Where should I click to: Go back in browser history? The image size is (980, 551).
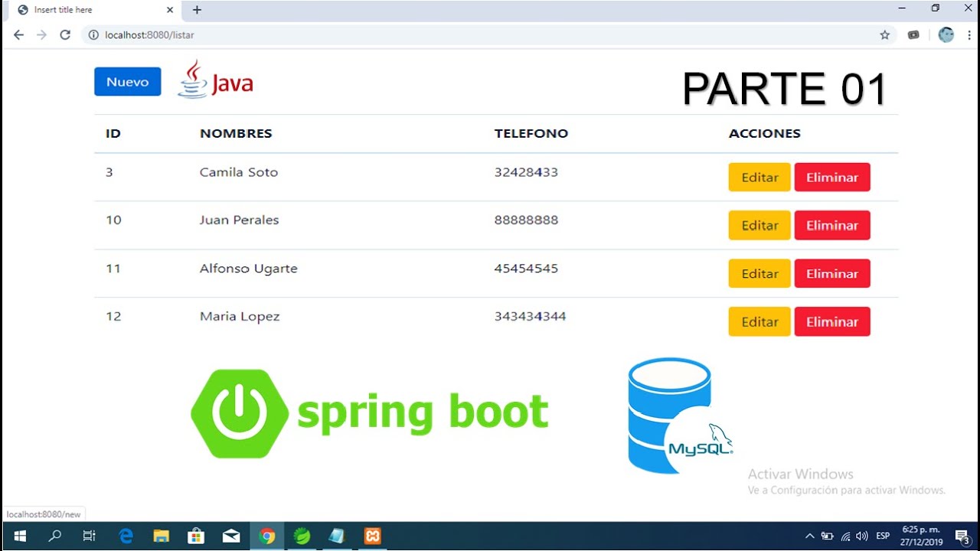click(19, 35)
